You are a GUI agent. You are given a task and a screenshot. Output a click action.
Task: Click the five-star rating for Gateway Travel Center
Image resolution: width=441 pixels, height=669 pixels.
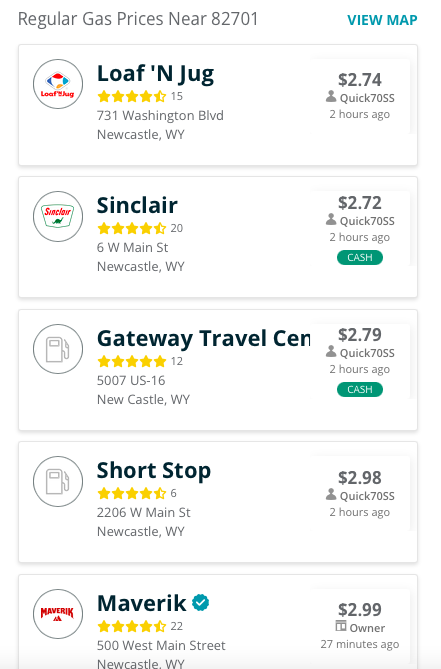tap(132, 361)
